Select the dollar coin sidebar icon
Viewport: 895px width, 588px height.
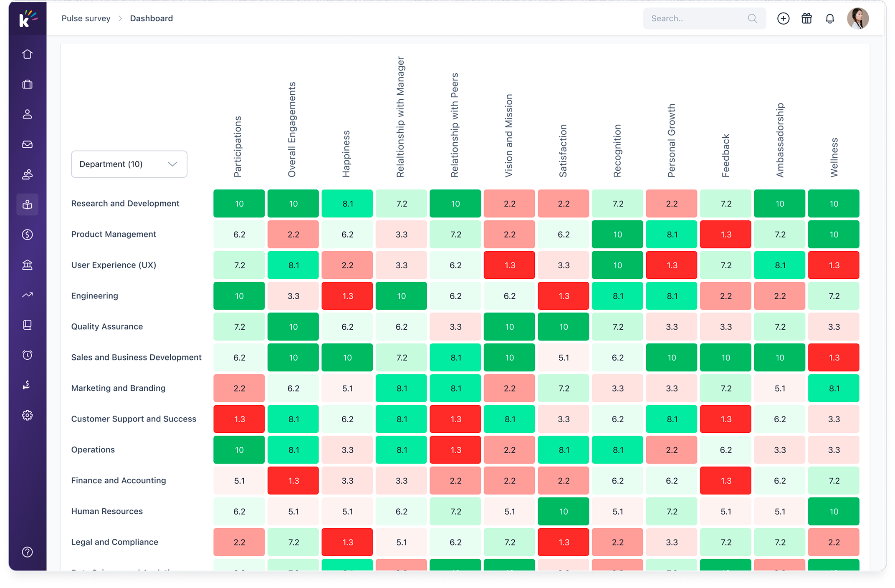point(27,235)
